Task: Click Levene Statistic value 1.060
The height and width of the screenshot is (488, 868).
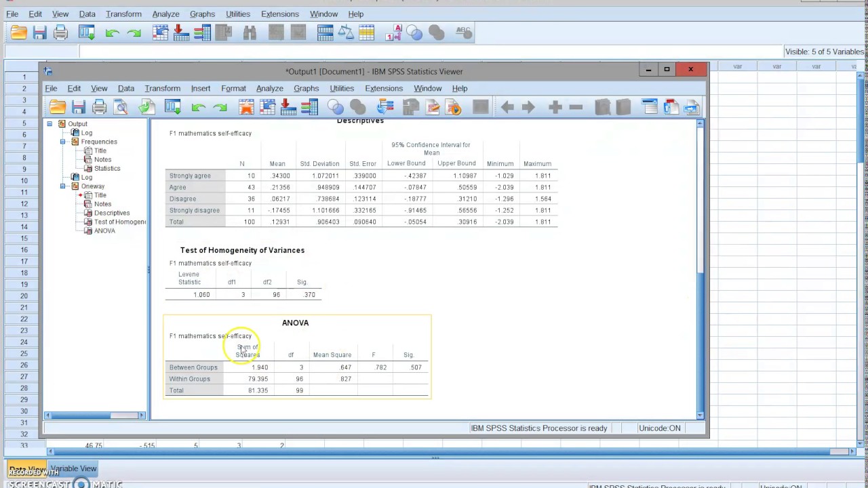Action: pyautogui.click(x=201, y=295)
